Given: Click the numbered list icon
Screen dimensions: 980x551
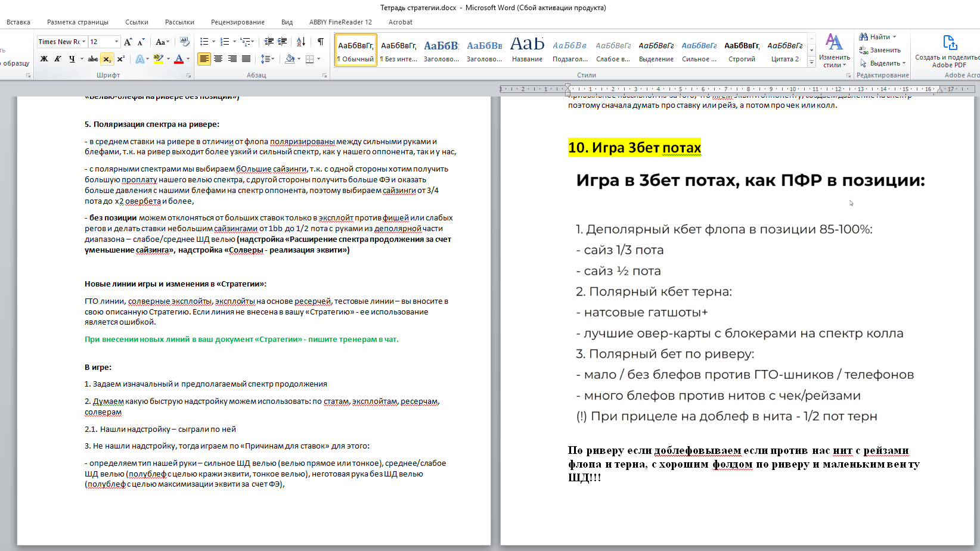Looking at the screenshot, I should coord(225,42).
